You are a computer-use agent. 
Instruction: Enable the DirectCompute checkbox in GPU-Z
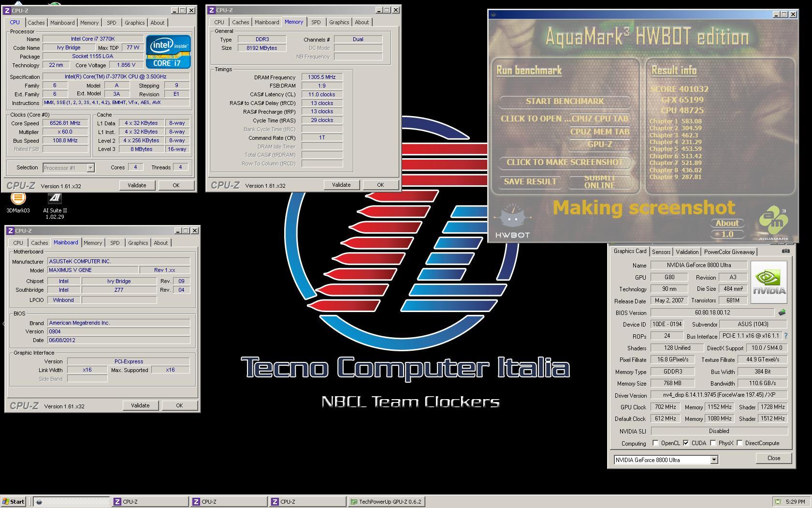pyautogui.click(x=739, y=443)
